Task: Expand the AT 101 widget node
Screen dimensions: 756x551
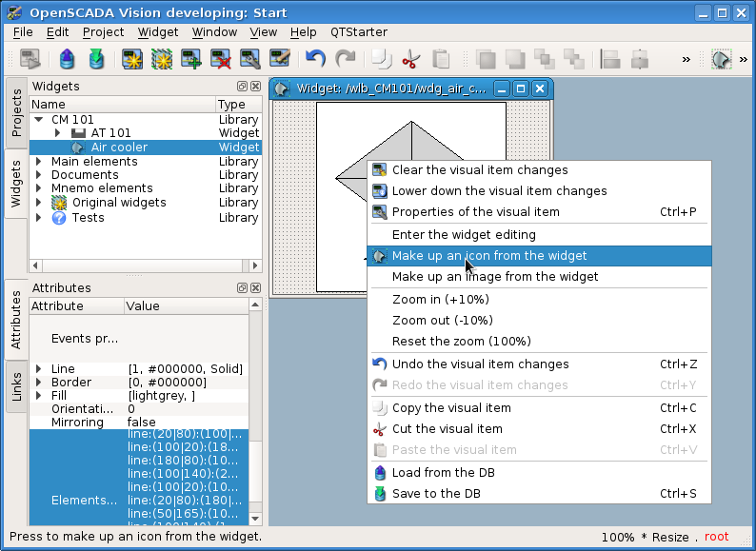Action: (57, 132)
